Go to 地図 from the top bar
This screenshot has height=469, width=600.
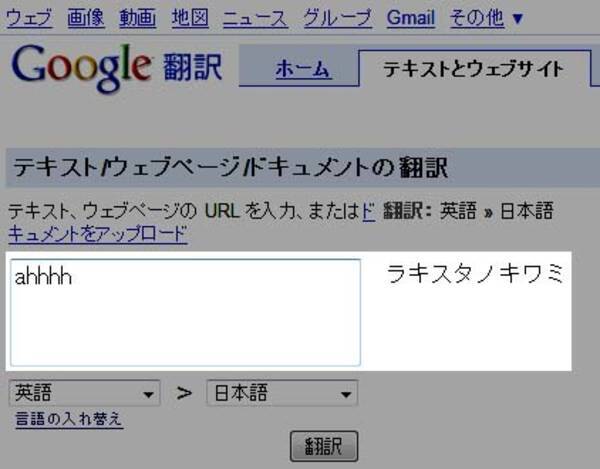coord(190,18)
